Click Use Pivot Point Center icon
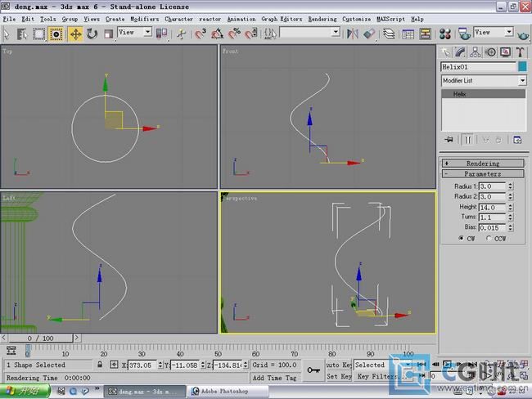532x399 pixels. pos(161,34)
